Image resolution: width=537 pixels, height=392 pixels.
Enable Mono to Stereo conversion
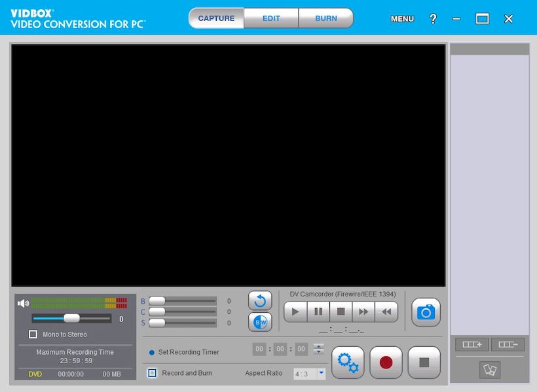31,334
